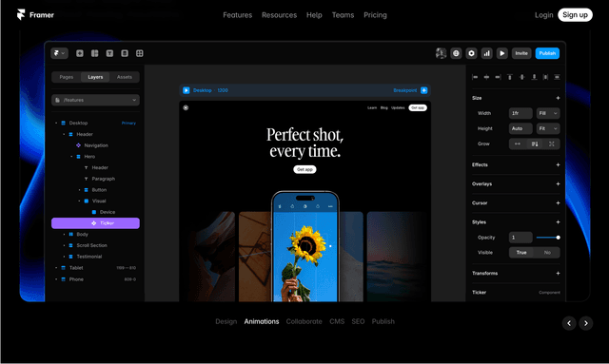The image size is (609, 364).
Task: Collapse the Hero layer tree arrow
Action: (x=71, y=157)
